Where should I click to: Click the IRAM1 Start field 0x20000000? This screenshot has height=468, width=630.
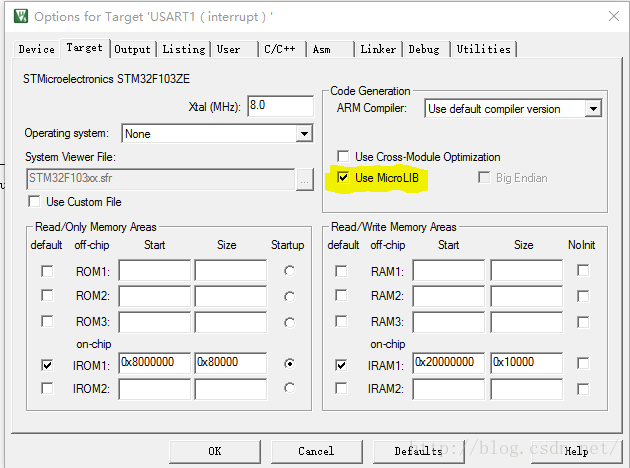click(448, 363)
